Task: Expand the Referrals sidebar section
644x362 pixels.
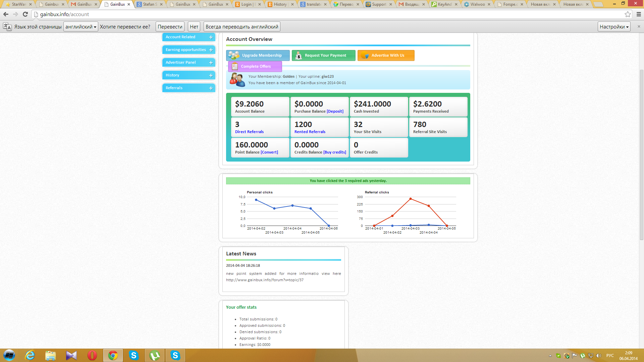Action: pyautogui.click(x=189, y=88)
